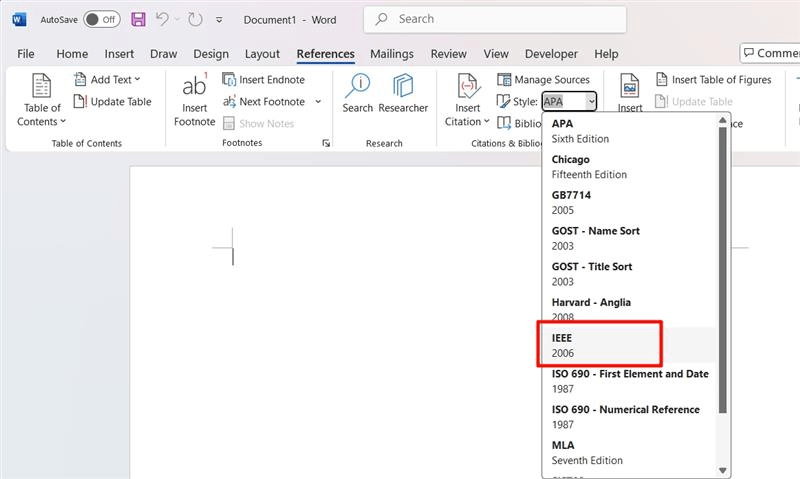Select the References tab
This screenshot has width=800, height=479.
pyautogui.click(x=326, y=54)
